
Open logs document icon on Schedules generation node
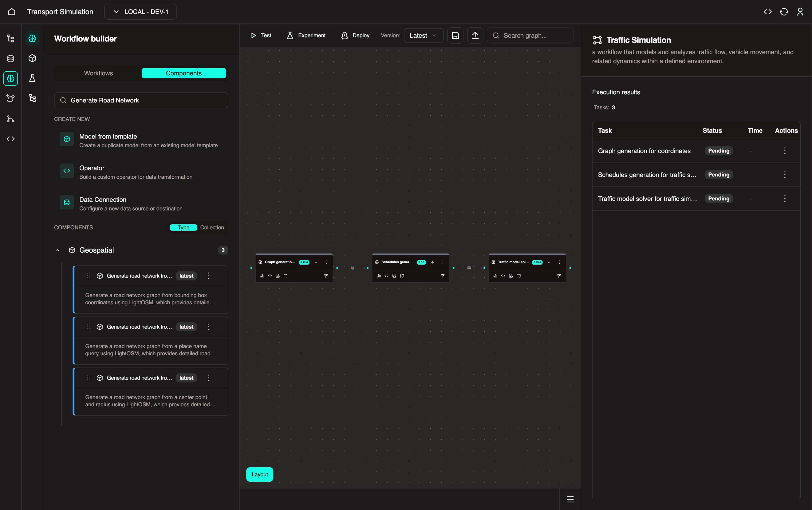(394, 276)
